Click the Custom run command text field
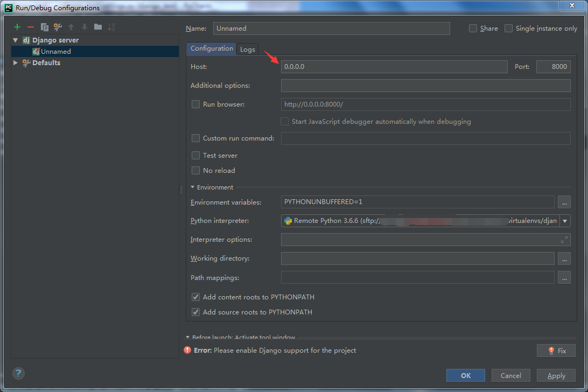Image resolution: width=588 pixels, height=392 pixels. click(x=425, y=138)
